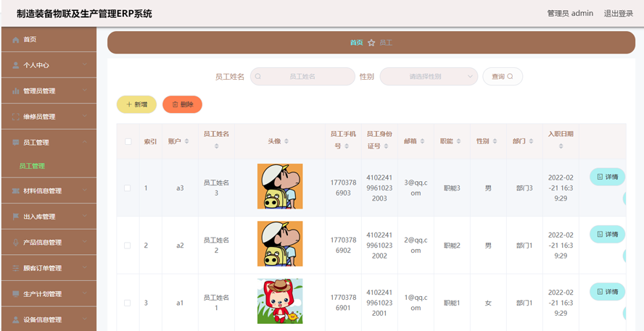
Task: Click the 部门3 cell
Action: pyautogui.click(x=524, y=188)
